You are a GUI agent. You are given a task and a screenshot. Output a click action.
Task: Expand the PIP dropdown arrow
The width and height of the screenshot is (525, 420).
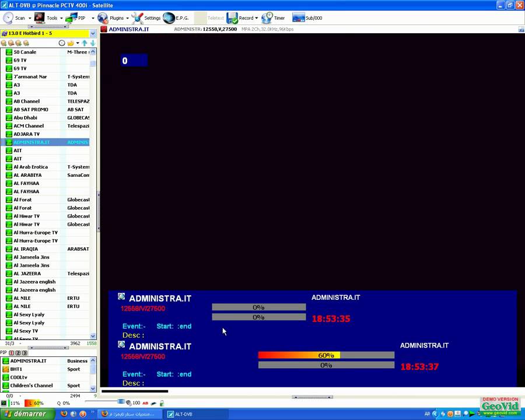tap(93, 18)
